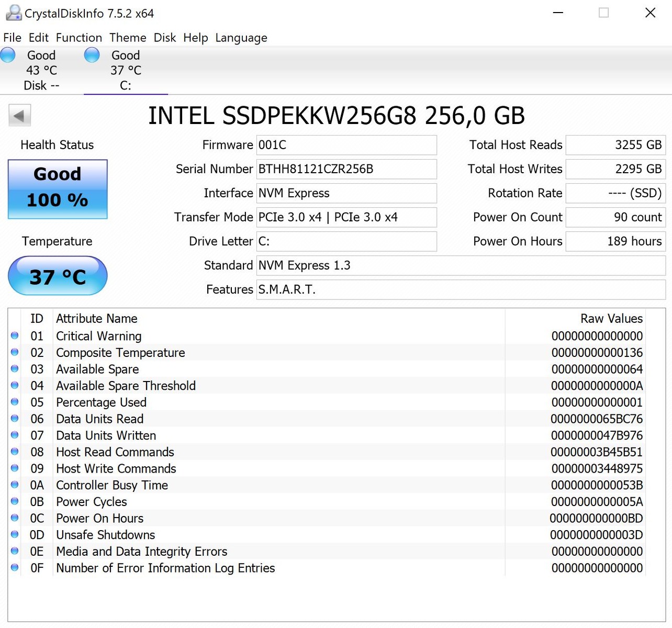The height and width of the screenshot is (628, 672).
Task: Click status dot for Data Units Read row
Action: (x=15, y=418)
